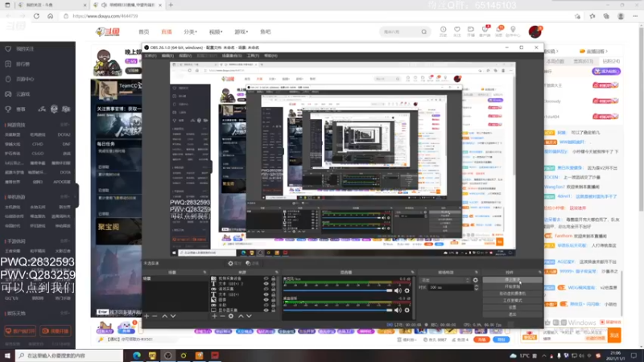The image size is (644, 362).
Task: Collapse the Douyu left sidebar handle
Action: pos(77,195)
